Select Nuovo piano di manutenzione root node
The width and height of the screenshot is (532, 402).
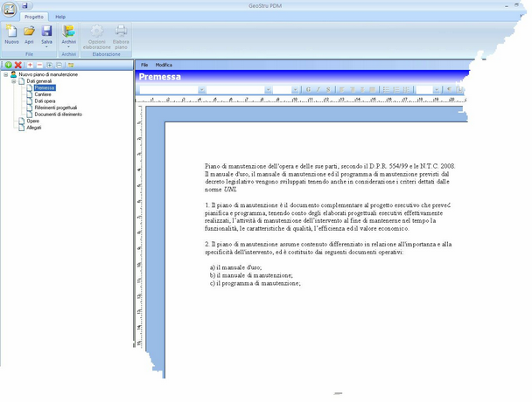pos(48,74)
